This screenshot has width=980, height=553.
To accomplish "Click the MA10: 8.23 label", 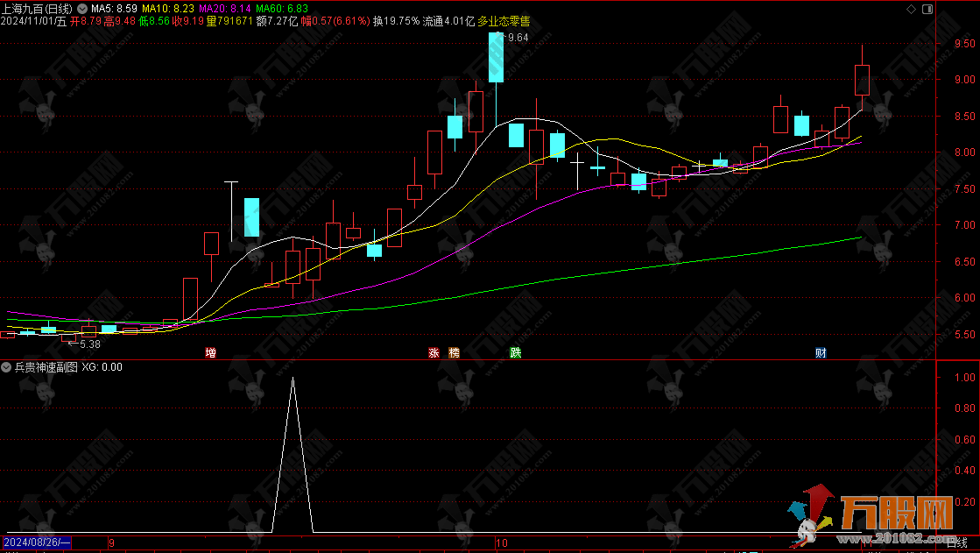I will (x=168, y=9).
